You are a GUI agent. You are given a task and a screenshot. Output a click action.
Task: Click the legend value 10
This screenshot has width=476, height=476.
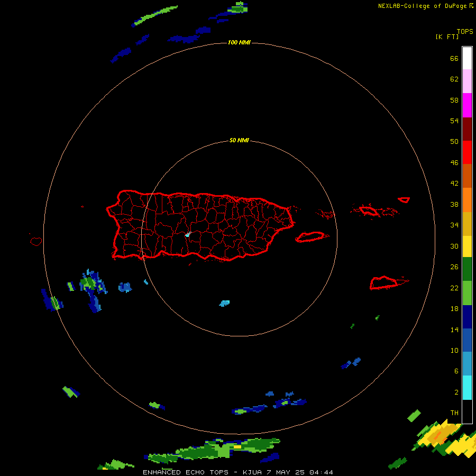pyautogui.click(x=454, y=351)
